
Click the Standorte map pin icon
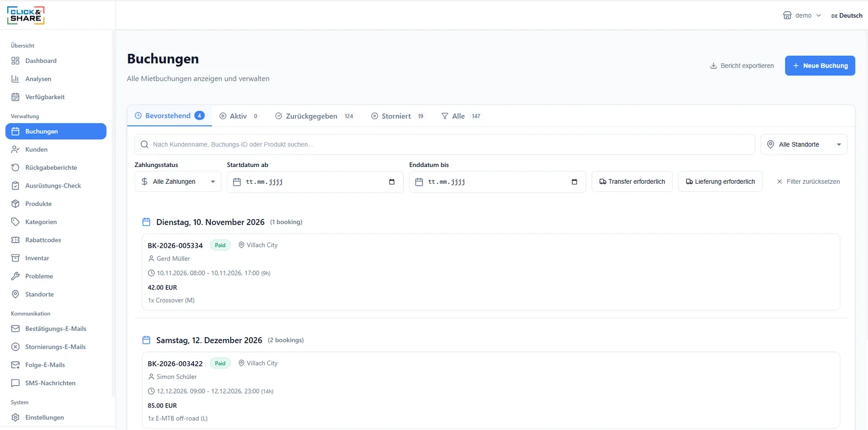[x=15, y=294]
